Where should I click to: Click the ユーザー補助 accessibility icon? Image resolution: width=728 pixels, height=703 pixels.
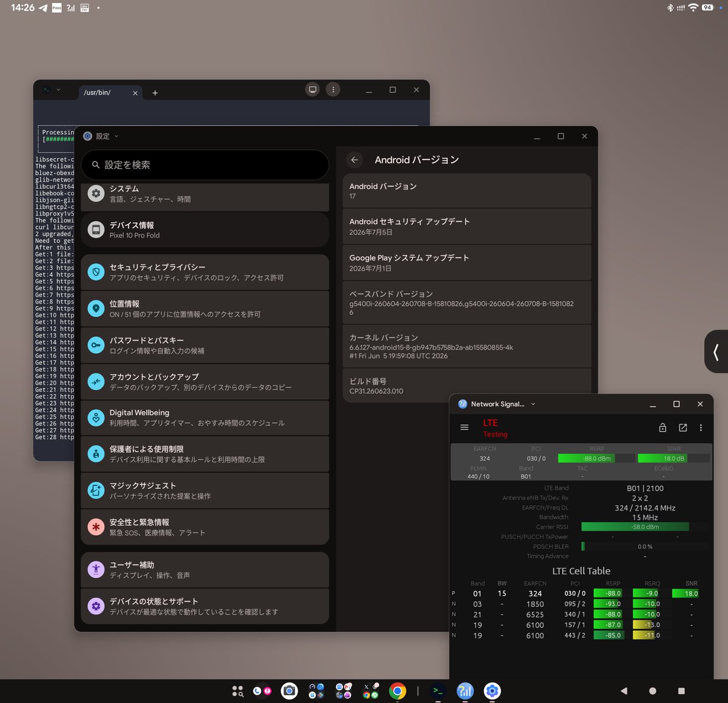(96, 569)
